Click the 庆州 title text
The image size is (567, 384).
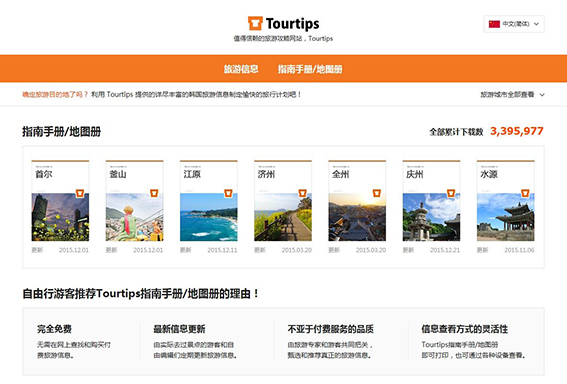pyautogui.click(x=415, y=174)
